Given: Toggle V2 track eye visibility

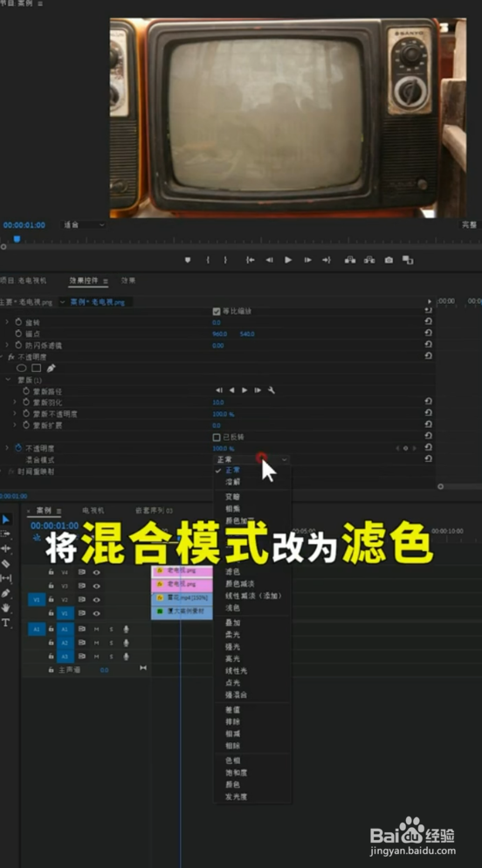Looking at the screenshot, I should tap(96, 600).
